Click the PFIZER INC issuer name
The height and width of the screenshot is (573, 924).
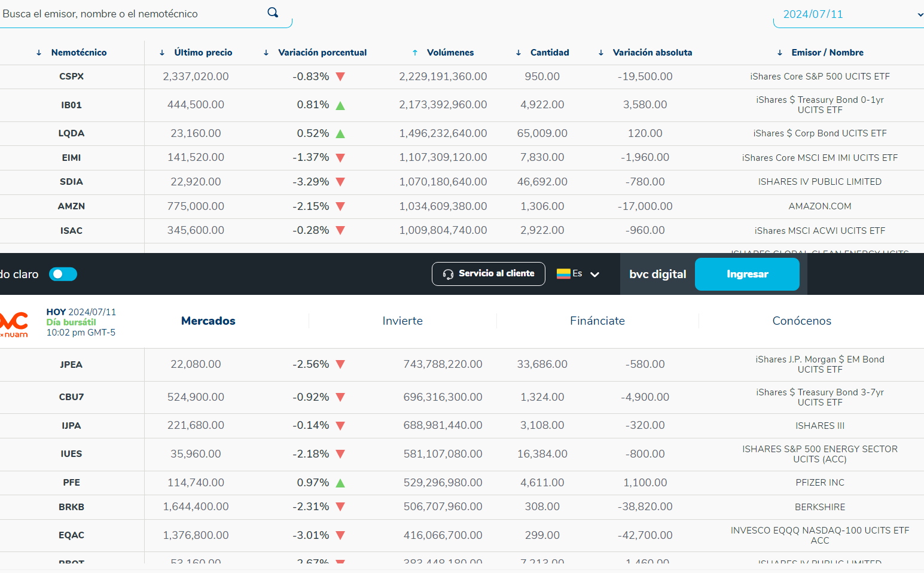(820, 483)
